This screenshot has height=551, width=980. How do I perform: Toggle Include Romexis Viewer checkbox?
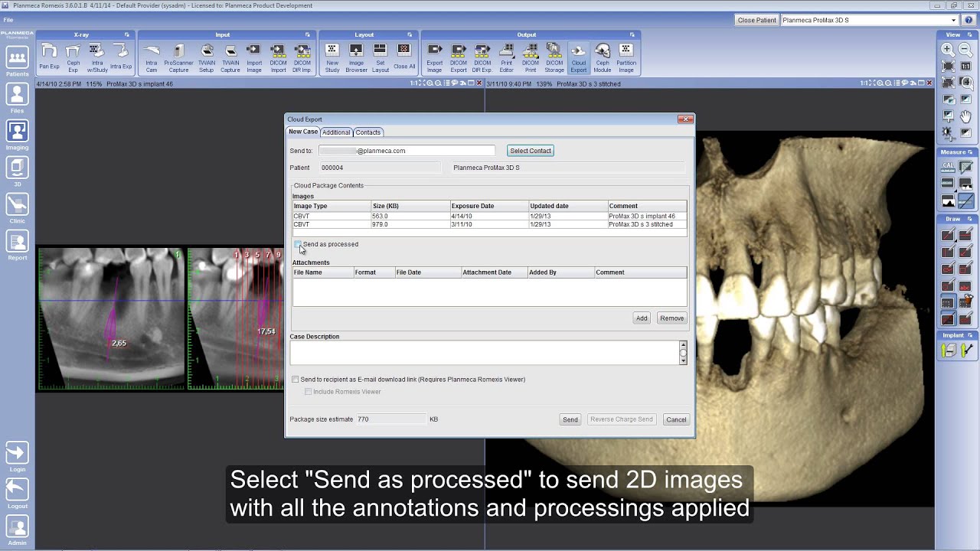[x=309, y=392]
